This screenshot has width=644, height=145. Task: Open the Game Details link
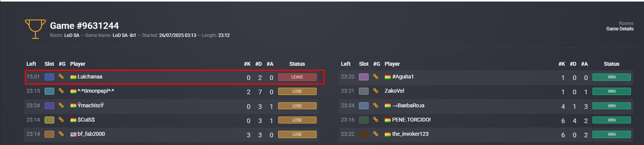coord(620,29)
